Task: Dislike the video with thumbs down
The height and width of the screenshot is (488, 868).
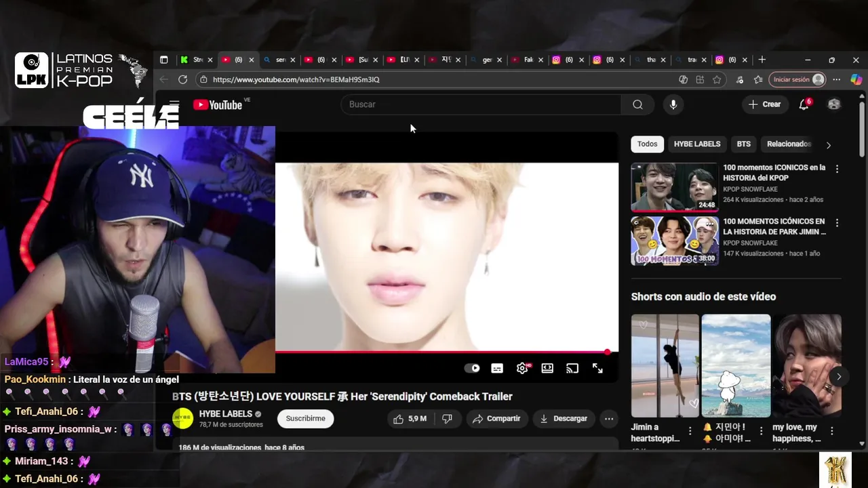Action: pos(447,419)
